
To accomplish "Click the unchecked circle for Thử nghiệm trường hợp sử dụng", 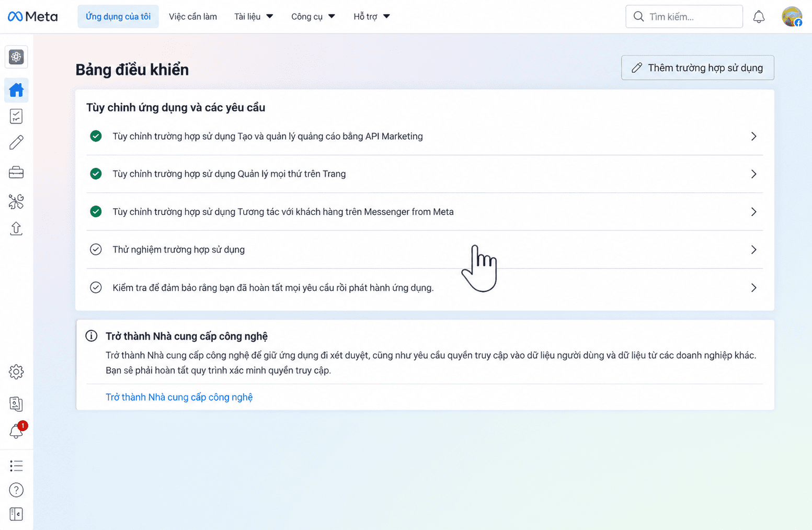I will tap(96, 250).
